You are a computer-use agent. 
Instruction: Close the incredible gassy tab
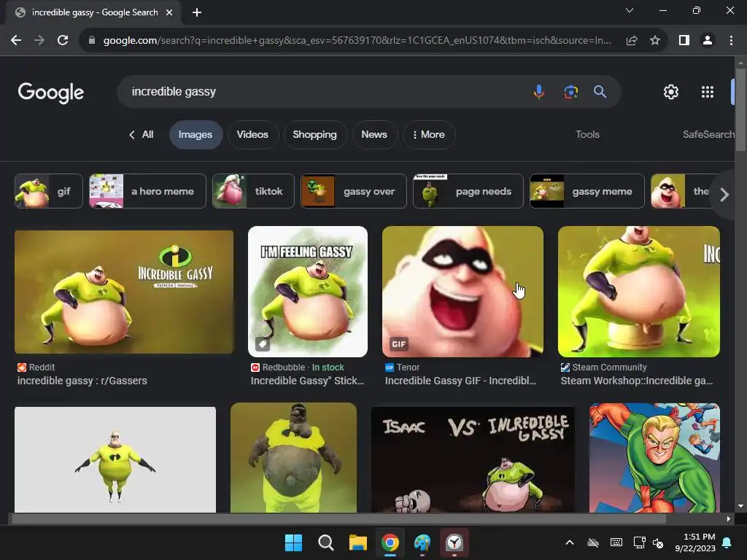(x=169, y=12)
